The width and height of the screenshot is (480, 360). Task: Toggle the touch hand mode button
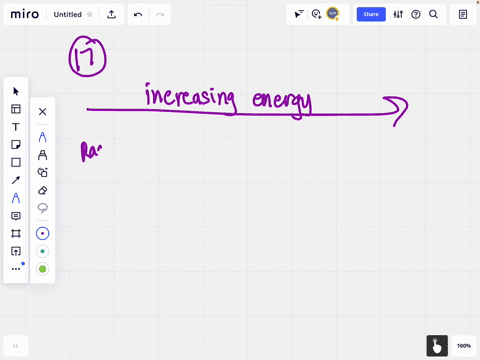[437, 346]
